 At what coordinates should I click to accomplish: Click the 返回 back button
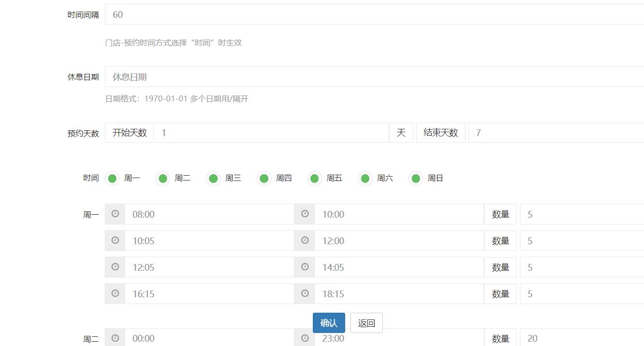pos(366,323)
